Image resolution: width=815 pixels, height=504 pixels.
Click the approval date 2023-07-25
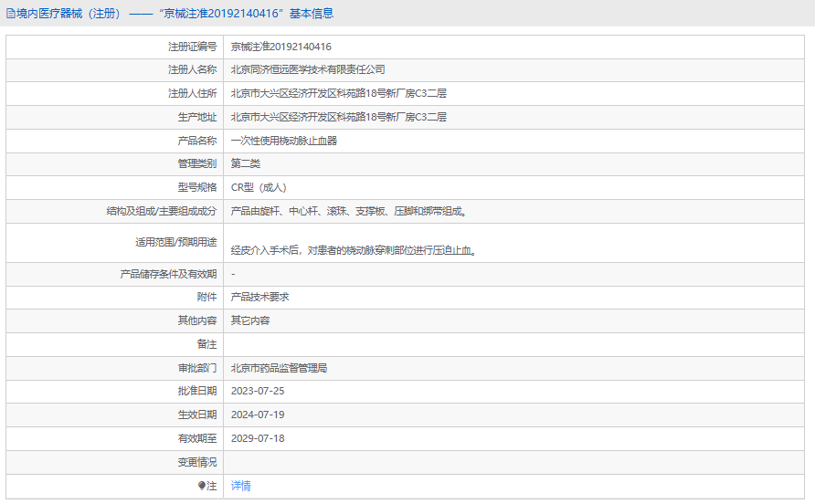[x=258, y=392]
